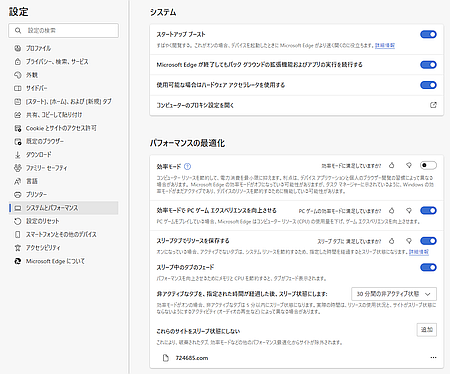Click the search magnifier icon in settings
Screen dimensions: 450x374
click(18, 30)
